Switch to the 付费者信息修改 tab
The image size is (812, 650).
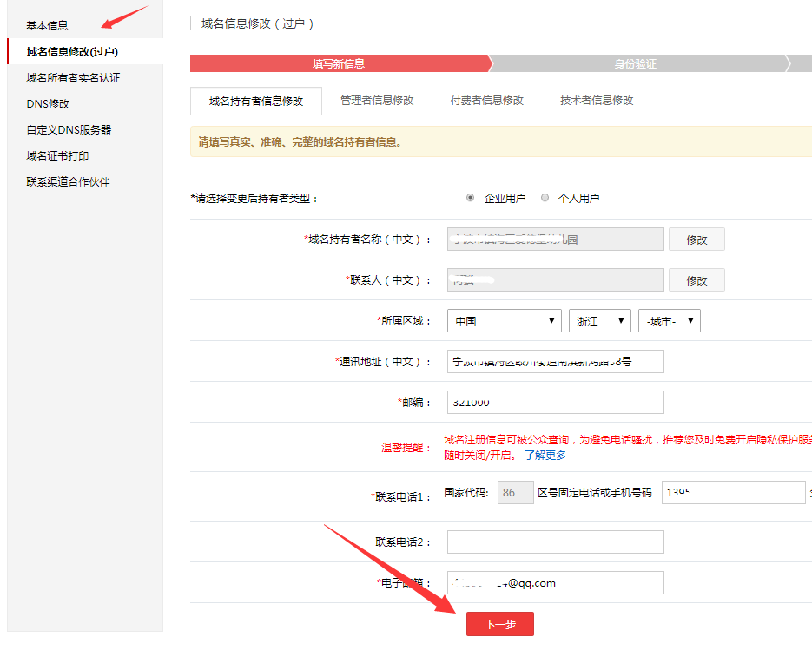[486, 100]
